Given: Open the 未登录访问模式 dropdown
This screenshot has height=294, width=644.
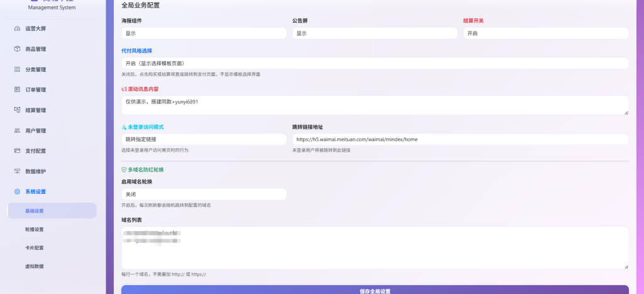Looking at the screenshot, I should point(204,139).
